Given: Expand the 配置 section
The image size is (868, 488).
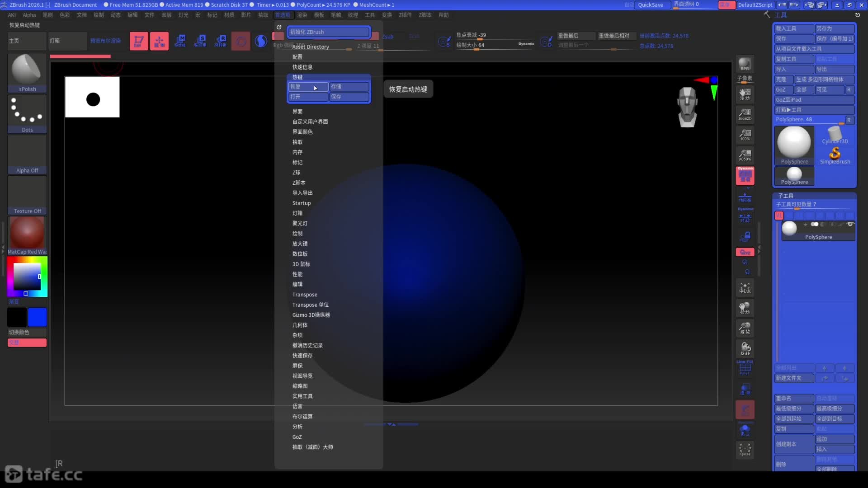Looking at the screenshot, I should pyautogui.click(x=297, y=57).
